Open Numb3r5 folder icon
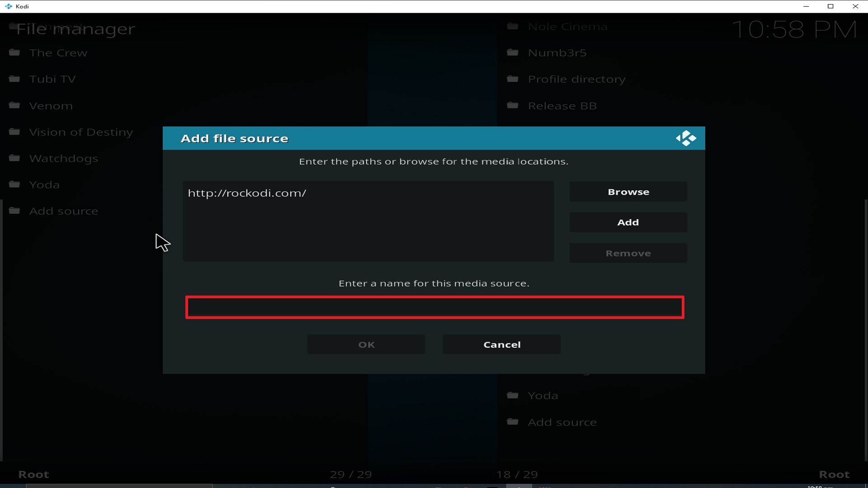The height and width of the screenshot is (488, 868). tap(513, 52)
